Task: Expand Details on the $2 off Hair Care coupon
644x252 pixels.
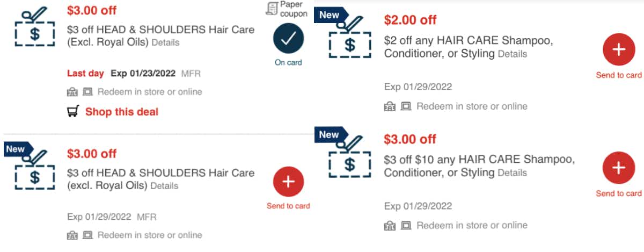Action: (x=513, y=54)
